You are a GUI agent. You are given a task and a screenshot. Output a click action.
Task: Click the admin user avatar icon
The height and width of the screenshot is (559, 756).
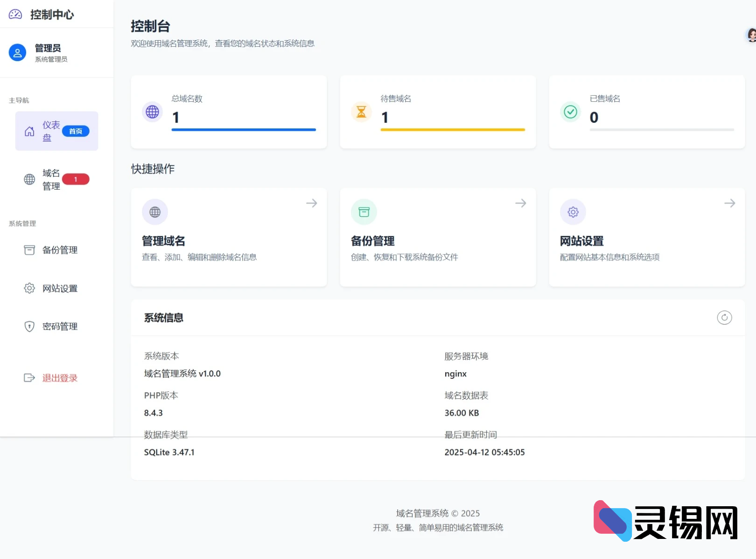pyautogui.click(x=18, y=53)
